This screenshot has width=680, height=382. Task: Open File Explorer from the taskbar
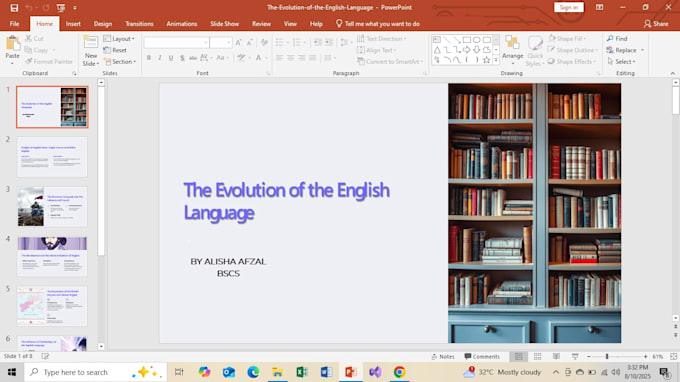(x=278, y=372)
